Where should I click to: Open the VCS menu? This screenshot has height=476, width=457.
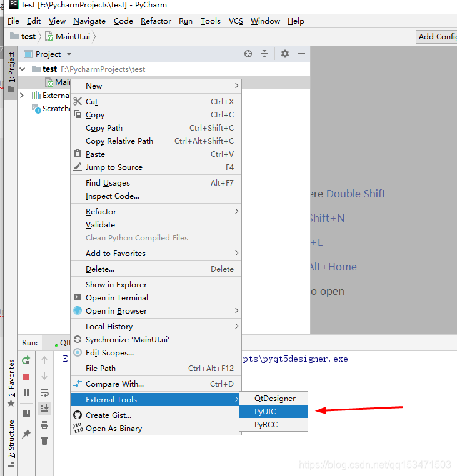tap(236, 21)
